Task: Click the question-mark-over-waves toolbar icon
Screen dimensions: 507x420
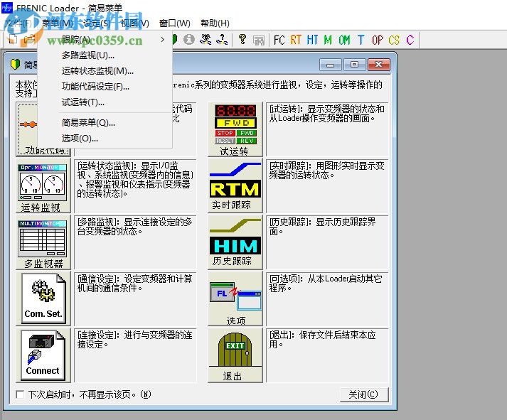Action: tap(221, 39)
